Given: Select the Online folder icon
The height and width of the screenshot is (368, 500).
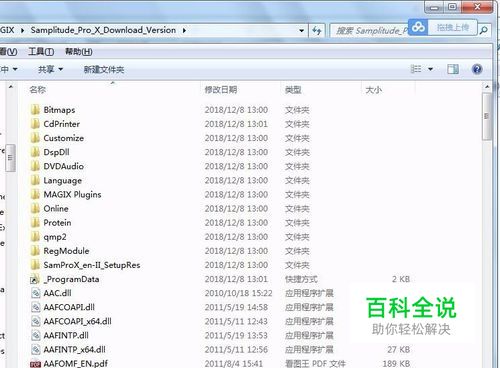Looking at the screenshot, I should click(35, 208).
